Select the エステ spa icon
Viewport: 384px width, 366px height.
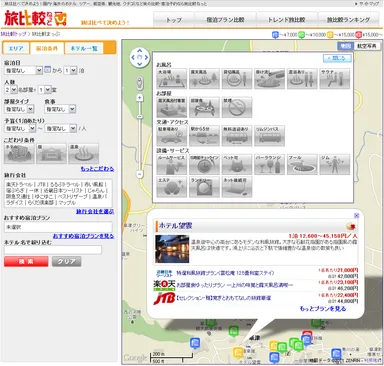172,187
